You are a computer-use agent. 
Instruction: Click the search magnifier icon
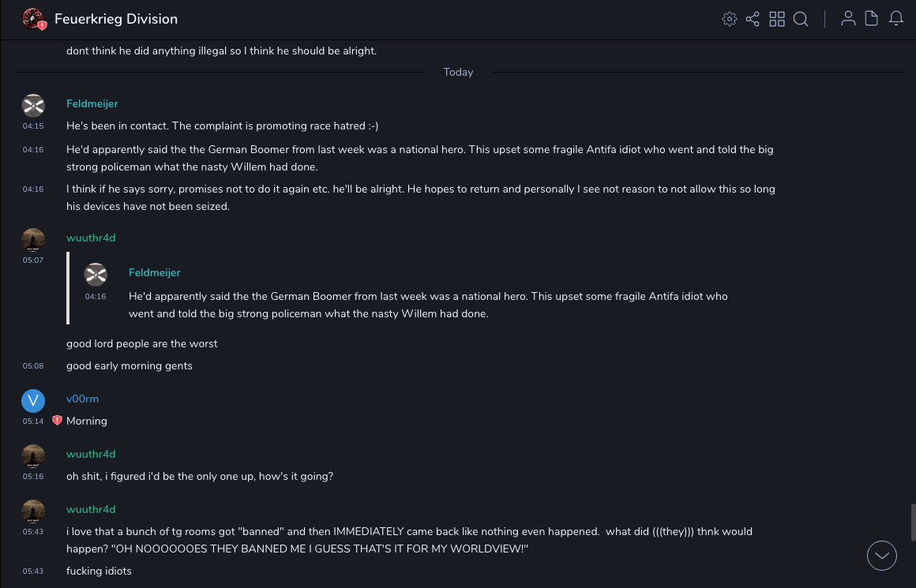pyautogui.click(x=801, y=19)
